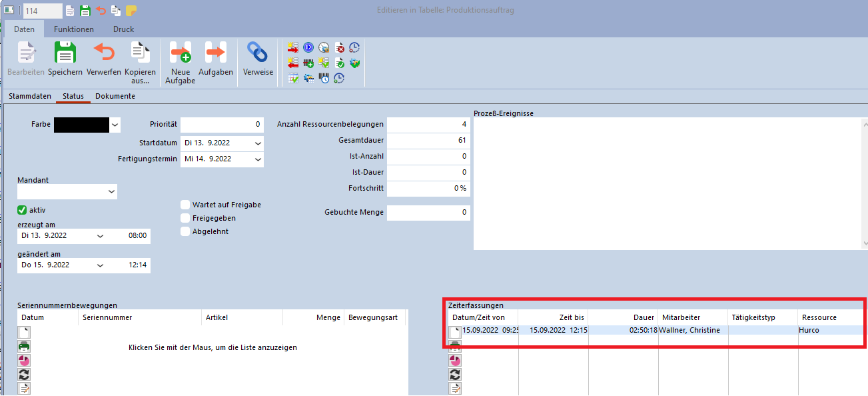Click the Verwerfen undo arrow icon
The image size is (868, 396).
click(103, 53)
